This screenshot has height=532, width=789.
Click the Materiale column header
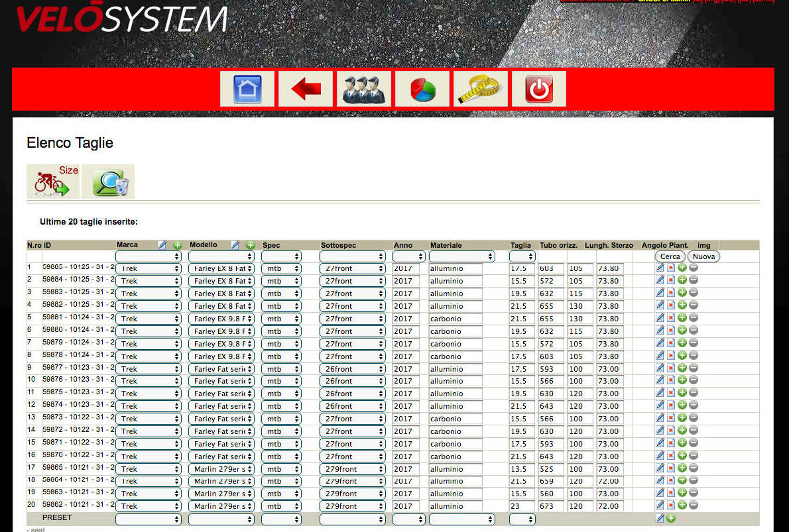[446, 245]
